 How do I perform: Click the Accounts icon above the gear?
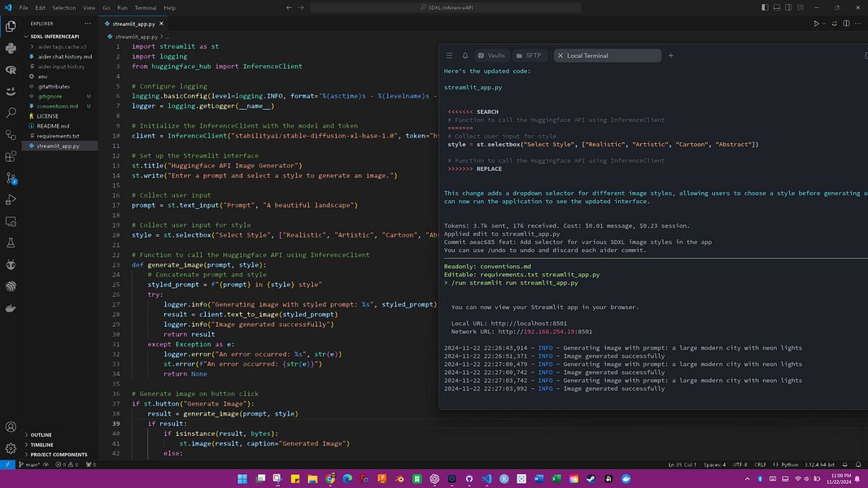[11, 426]
